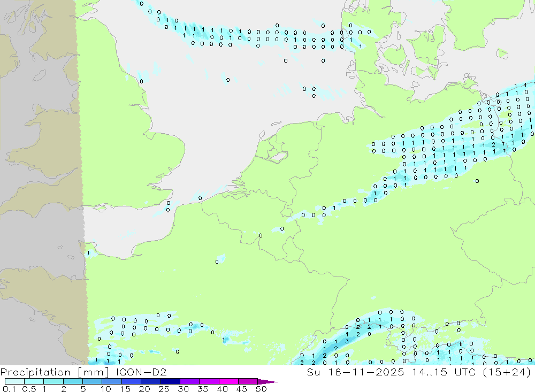Select the 2–5 mm legend color swatch
Image resolution: width=535 pixels, height=392 pixels.
coord(73,381)
